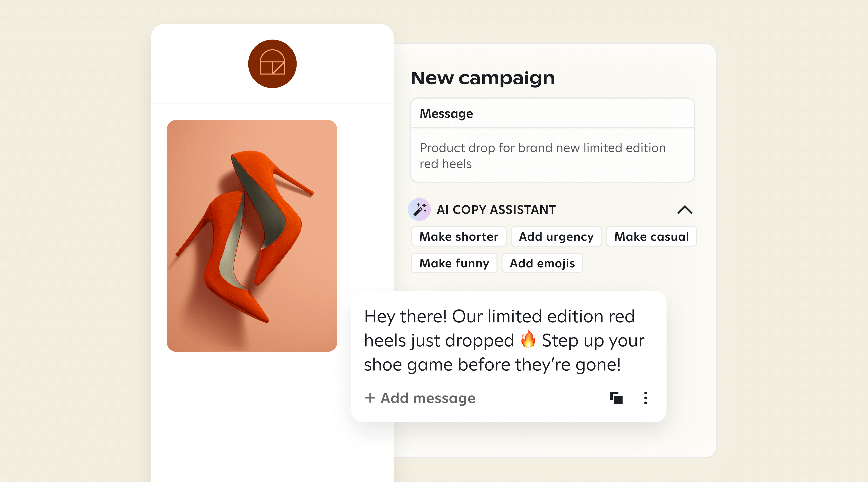
Task: Click the New campaign heading
Action: click(x=482, y=78)
